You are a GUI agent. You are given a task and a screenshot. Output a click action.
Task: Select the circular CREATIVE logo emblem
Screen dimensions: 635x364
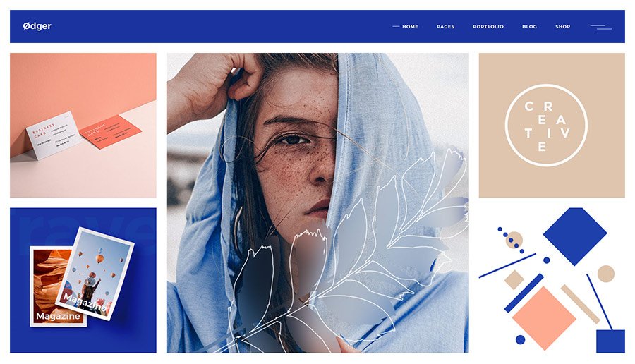546,125
